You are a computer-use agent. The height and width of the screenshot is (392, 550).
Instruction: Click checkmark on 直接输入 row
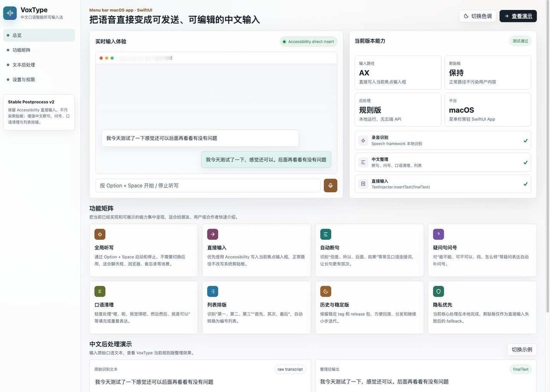click(x=525, y=184)
